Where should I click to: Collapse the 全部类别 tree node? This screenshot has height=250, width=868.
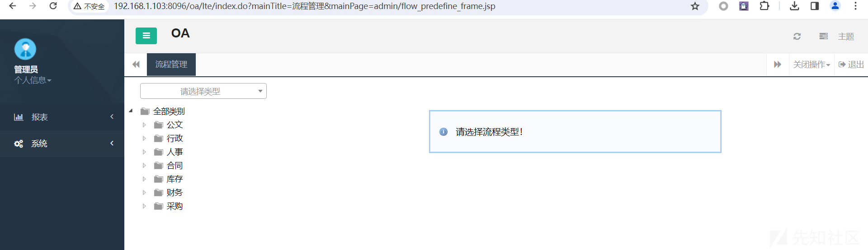(131, 111)
